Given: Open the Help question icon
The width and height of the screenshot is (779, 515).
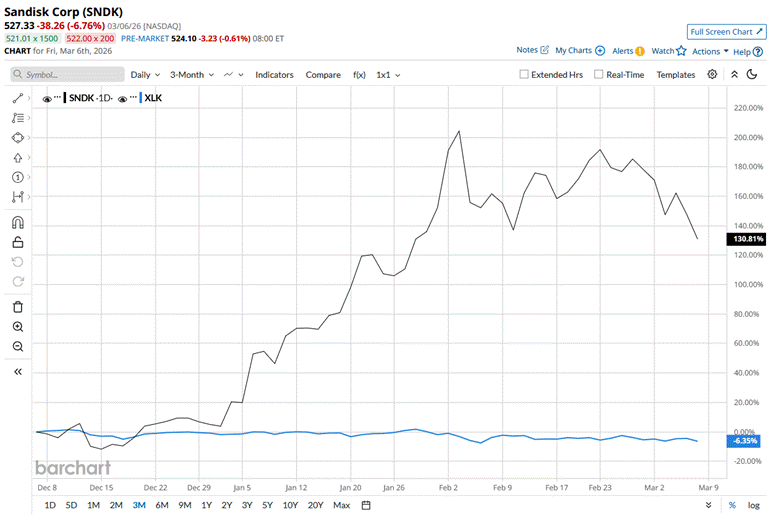Looking at the screenshot, I should point(758,52).
